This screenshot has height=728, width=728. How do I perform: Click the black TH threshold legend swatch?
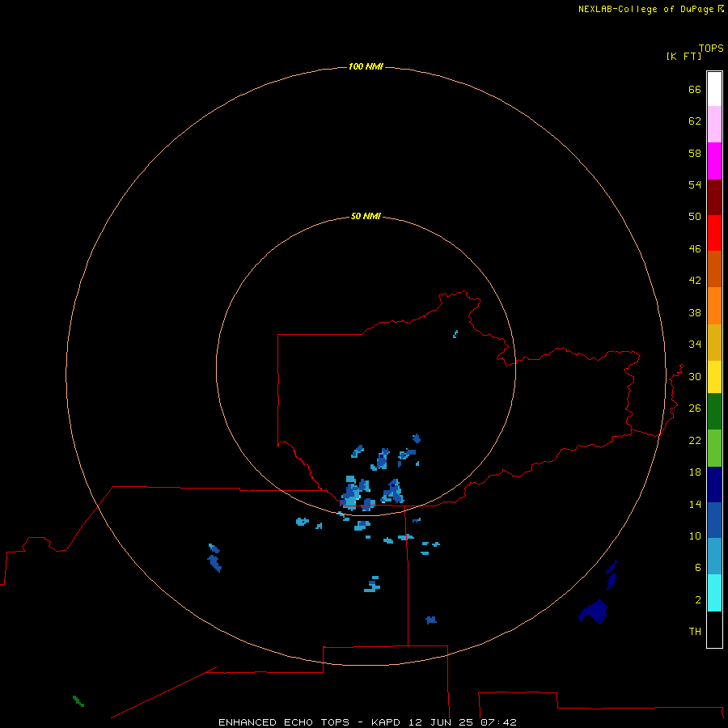(714, 629)
